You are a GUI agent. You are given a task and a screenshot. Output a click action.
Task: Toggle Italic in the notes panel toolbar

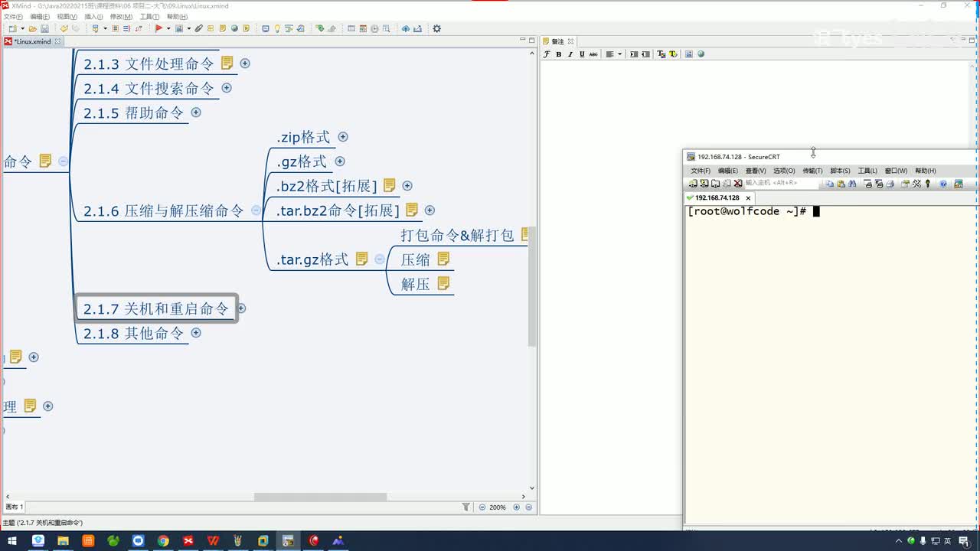570,54
